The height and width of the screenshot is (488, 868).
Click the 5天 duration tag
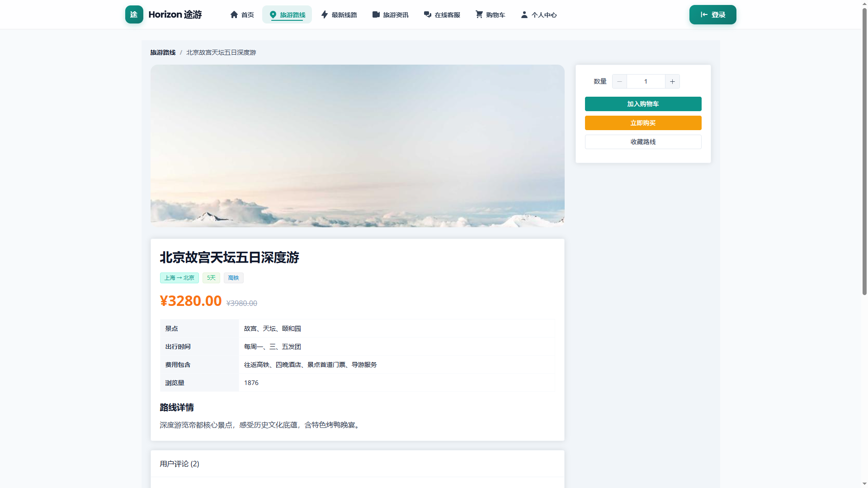tap(211, 278)
